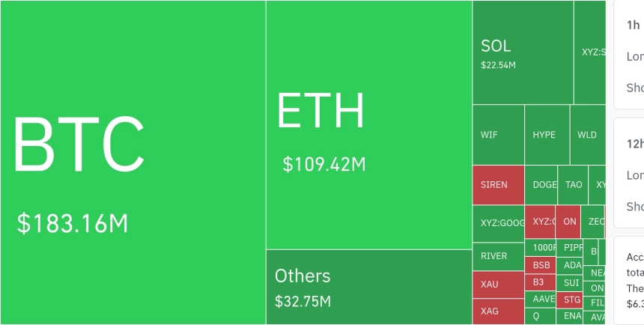644x325 pixels.
Task: Select the WIF heatmap tile
Action: point(498,135)
